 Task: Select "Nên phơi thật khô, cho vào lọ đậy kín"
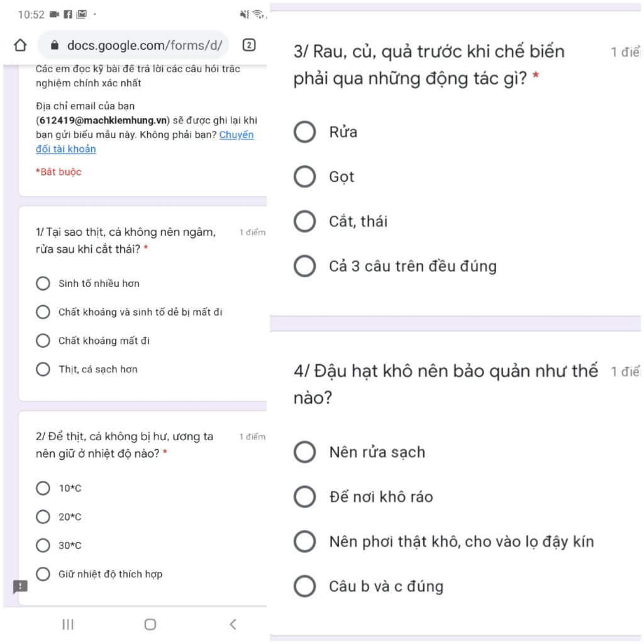tap(305, 541)
